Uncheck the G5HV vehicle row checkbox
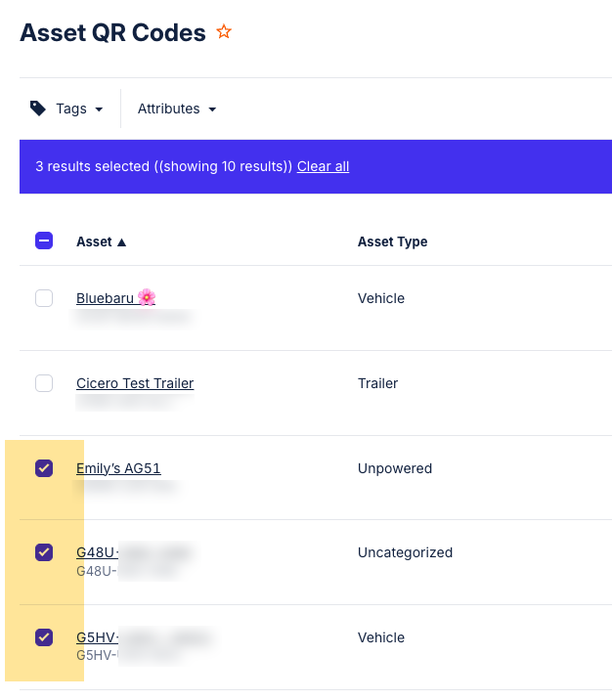Screen dimensions: 612x700 (x=44, y=637)
